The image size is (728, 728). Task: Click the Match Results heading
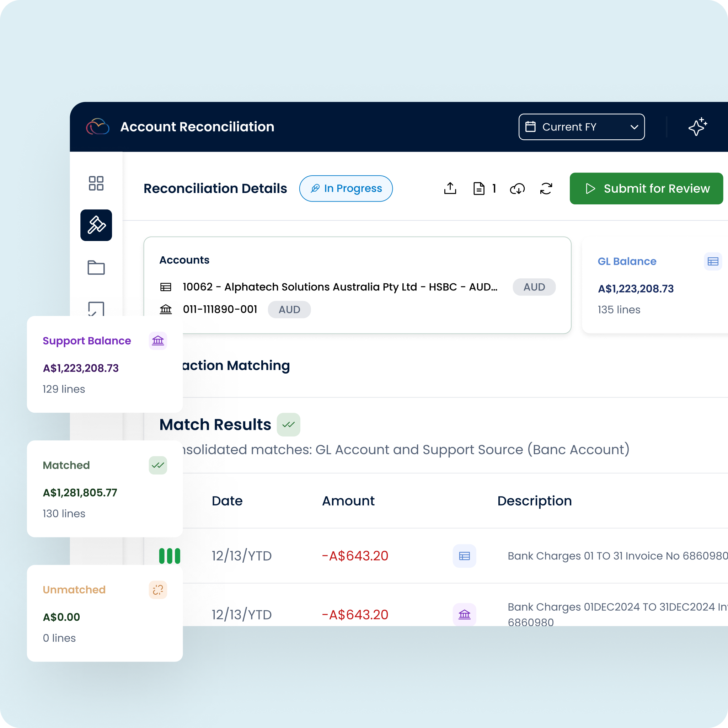point(215,424)
